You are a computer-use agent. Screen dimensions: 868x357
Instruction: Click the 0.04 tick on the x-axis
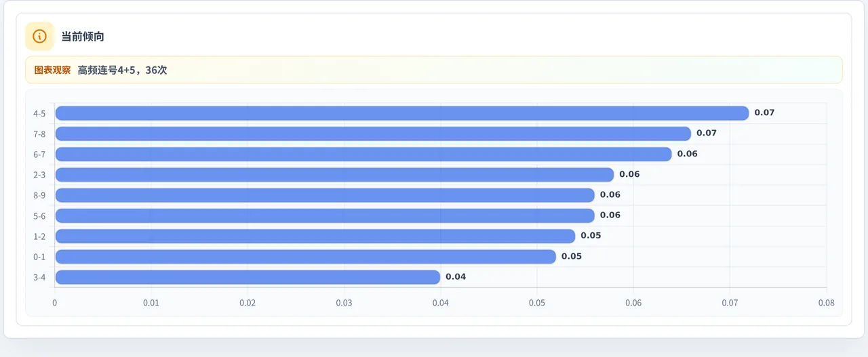pyautogui.click(x=441, y=303)
